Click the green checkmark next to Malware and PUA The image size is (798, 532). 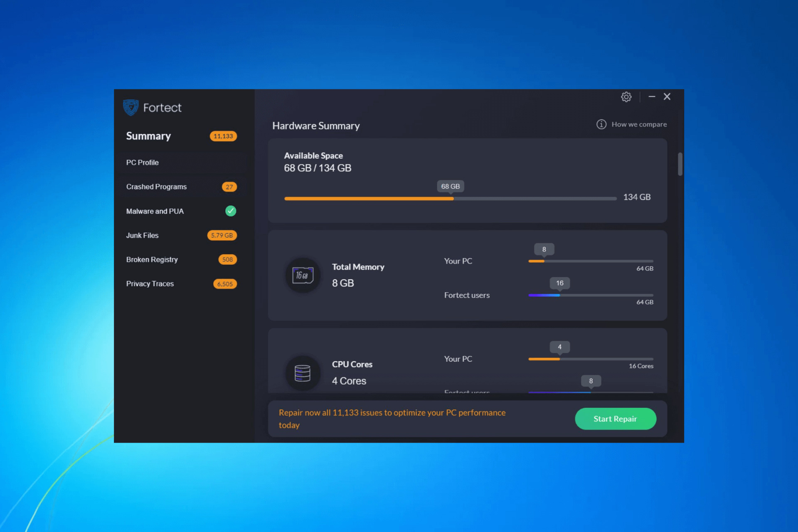(x=231, y=211)
